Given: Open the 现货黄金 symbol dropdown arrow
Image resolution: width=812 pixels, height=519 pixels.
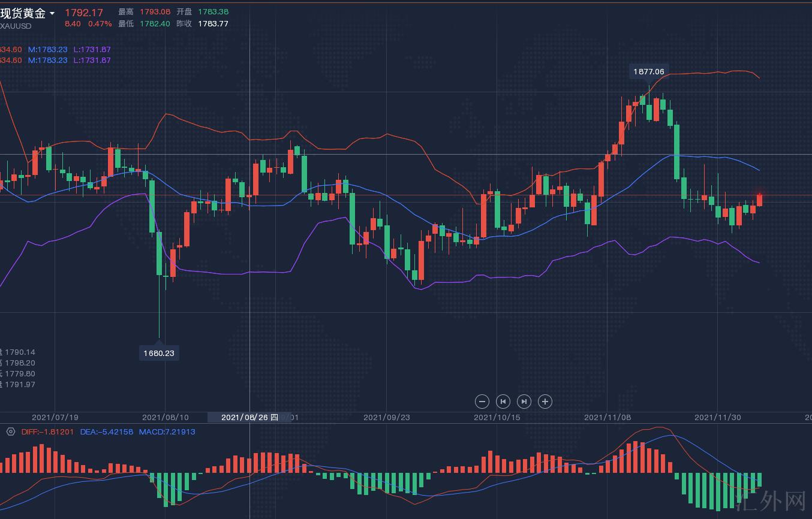Looking at the screenshot, I should pyautogui.click(x=53, y=13).
